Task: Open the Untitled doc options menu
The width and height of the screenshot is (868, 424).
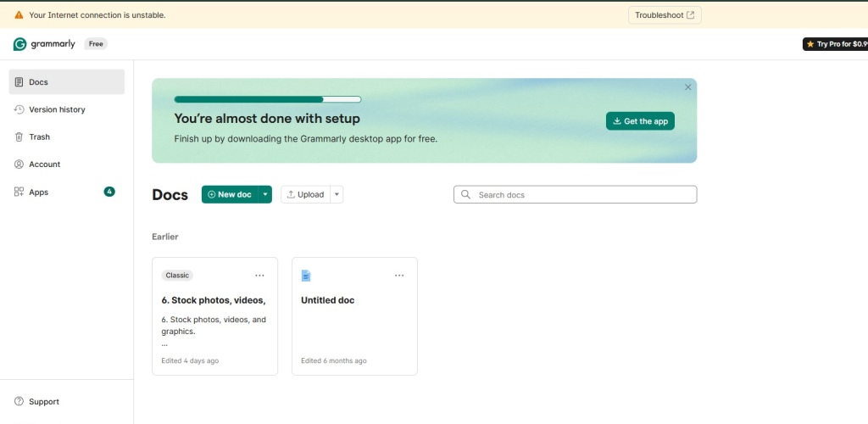Action: point(399,275)
